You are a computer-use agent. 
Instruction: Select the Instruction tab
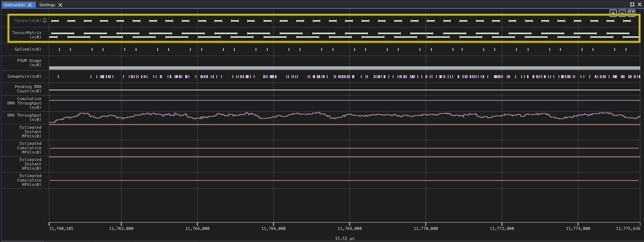15,5
